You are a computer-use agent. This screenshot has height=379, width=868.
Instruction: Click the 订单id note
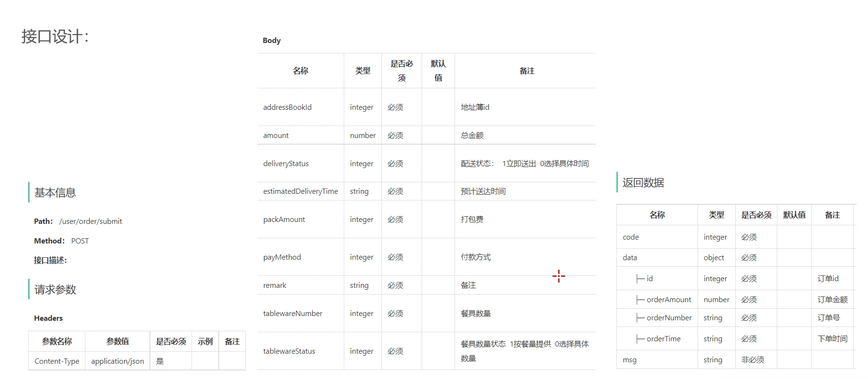click(x=828, y=278)
